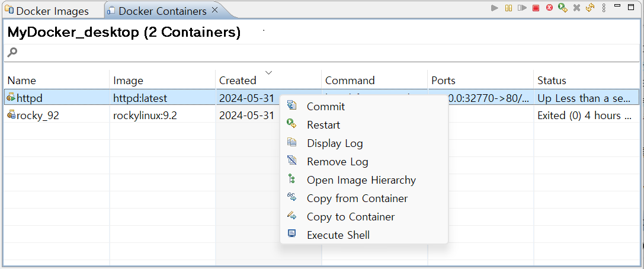Select Commit from the context menu
This screenshot has width=644, height=269.
point(325,107)
